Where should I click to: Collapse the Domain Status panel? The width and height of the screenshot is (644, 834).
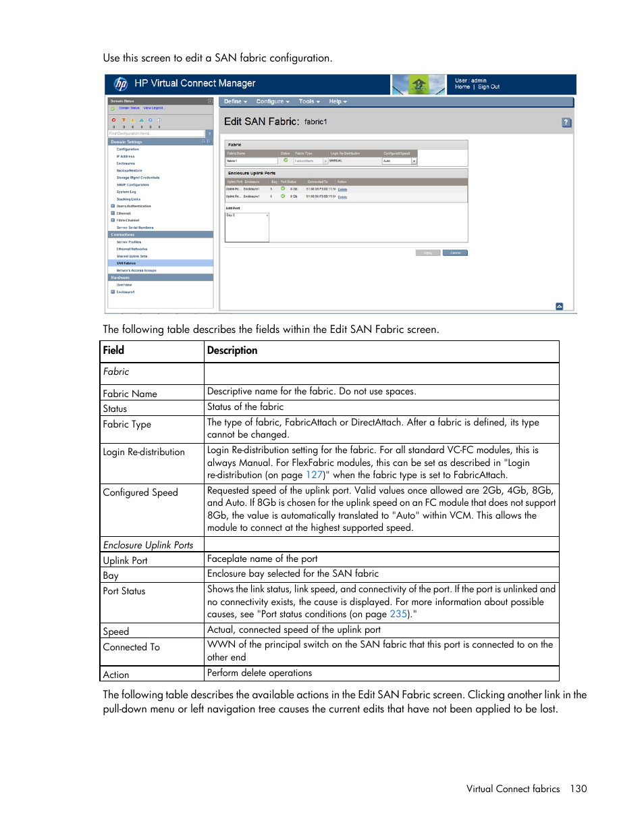(x=210, y=101)
